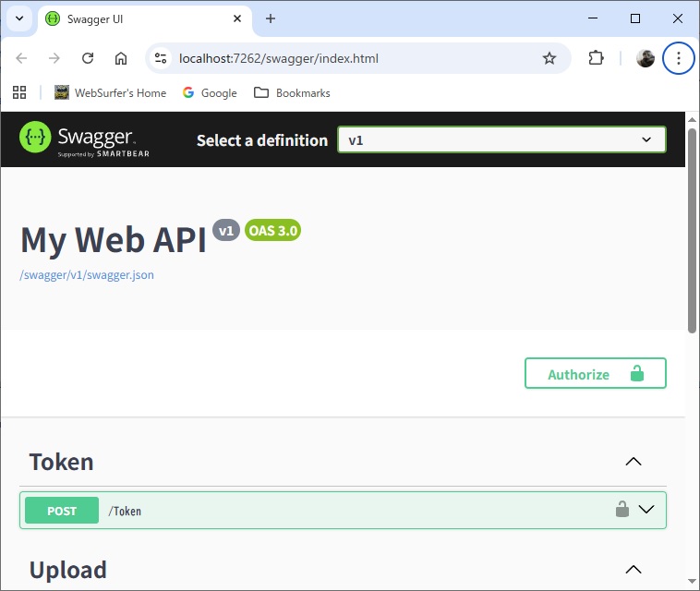Screen dimensions: 700x591
Task: Open the apps grid shortcut
Action: coord(19,93)
